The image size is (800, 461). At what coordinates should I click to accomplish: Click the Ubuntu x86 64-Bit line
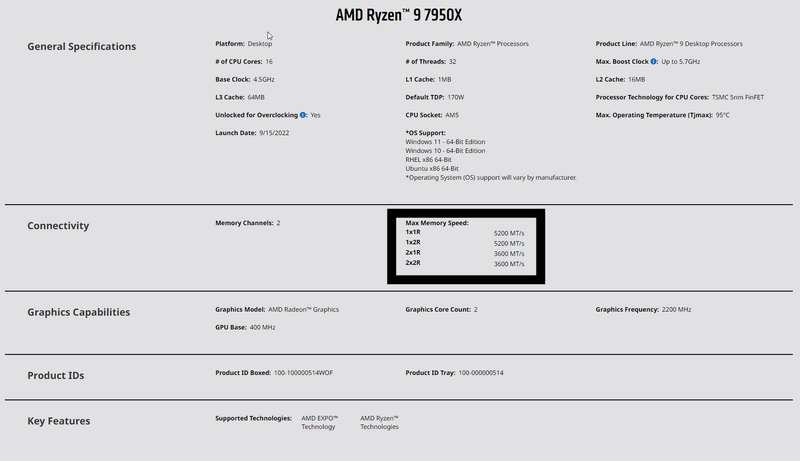[x=432, y=169]
